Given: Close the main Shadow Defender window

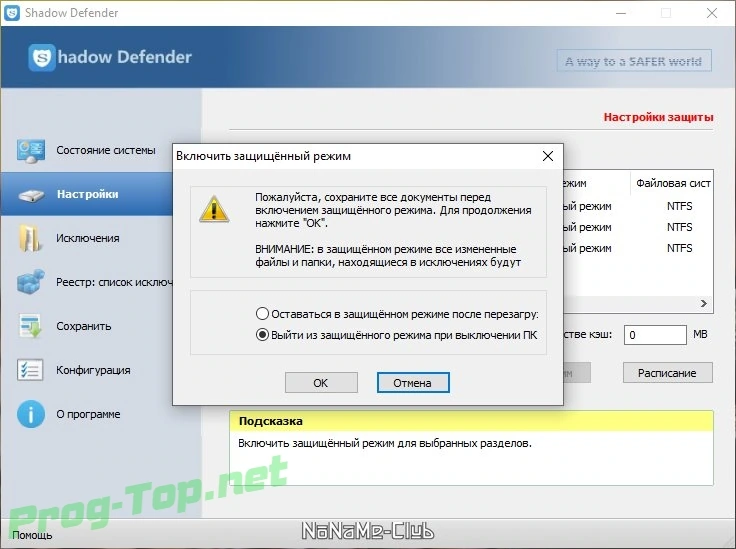Looking at the screenshot, I should click(712, 13).
